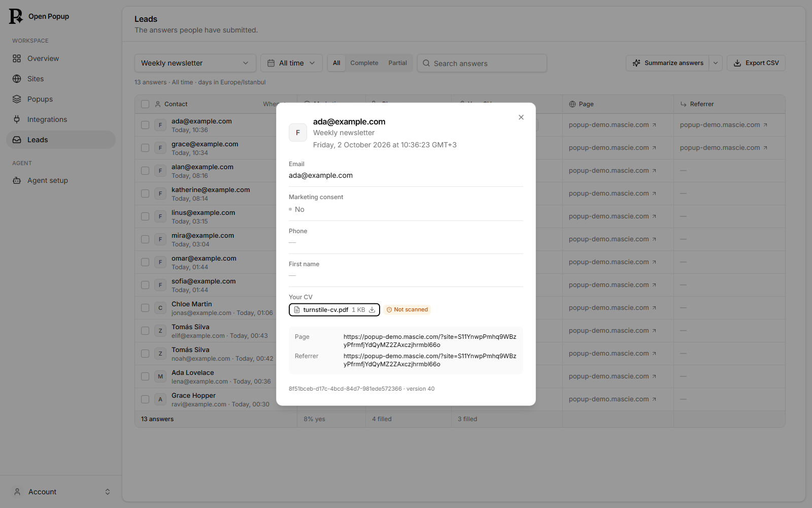Click the Open Popup logo icon
Viewport: 812px width, 508px height.
pos(16,16)
